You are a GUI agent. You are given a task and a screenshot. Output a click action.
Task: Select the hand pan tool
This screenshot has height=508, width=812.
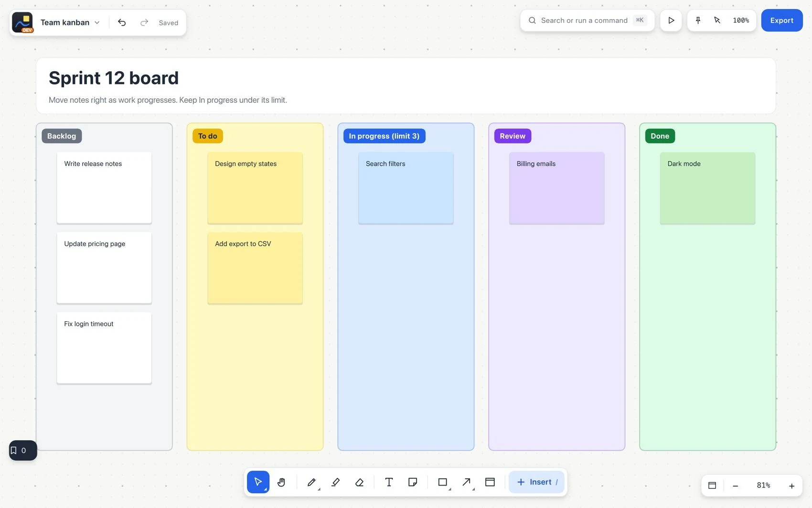coord(281,482)
